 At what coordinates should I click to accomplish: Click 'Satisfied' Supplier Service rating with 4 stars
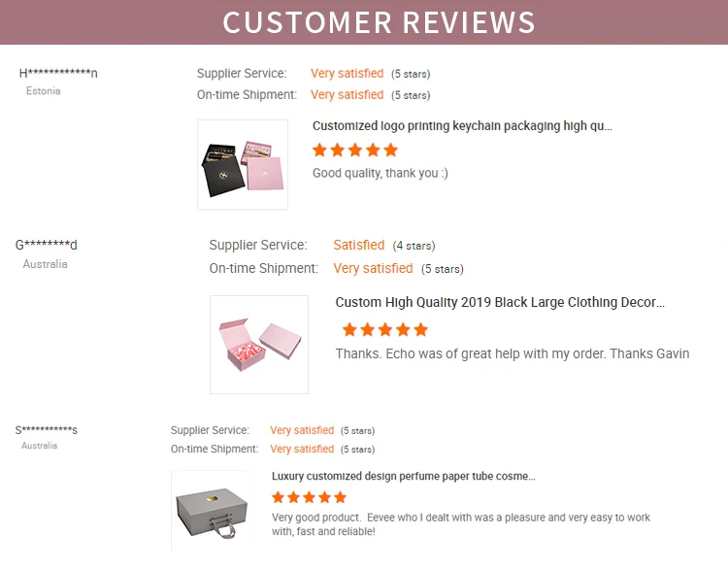(359, 246)
